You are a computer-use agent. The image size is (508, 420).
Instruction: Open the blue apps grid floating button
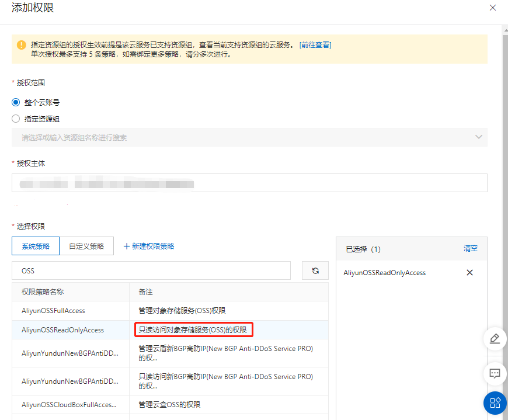tap(495, 403)
